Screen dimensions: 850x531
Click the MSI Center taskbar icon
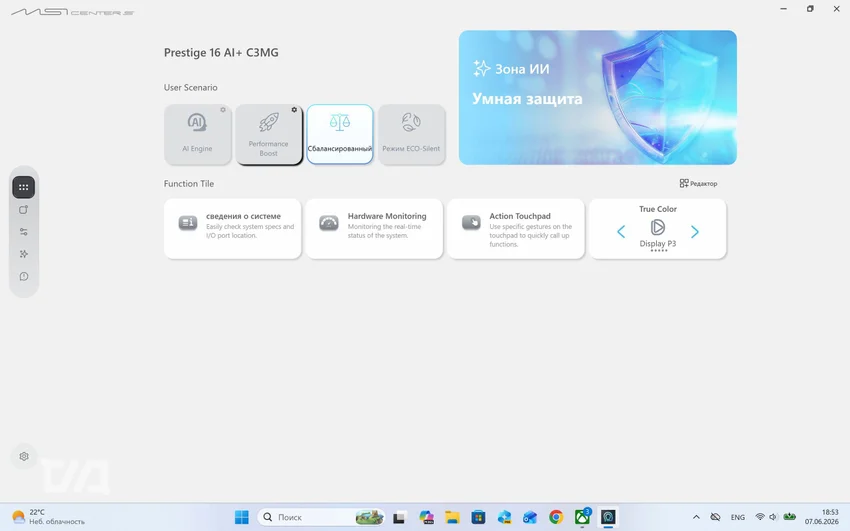(x=608, y=517)
